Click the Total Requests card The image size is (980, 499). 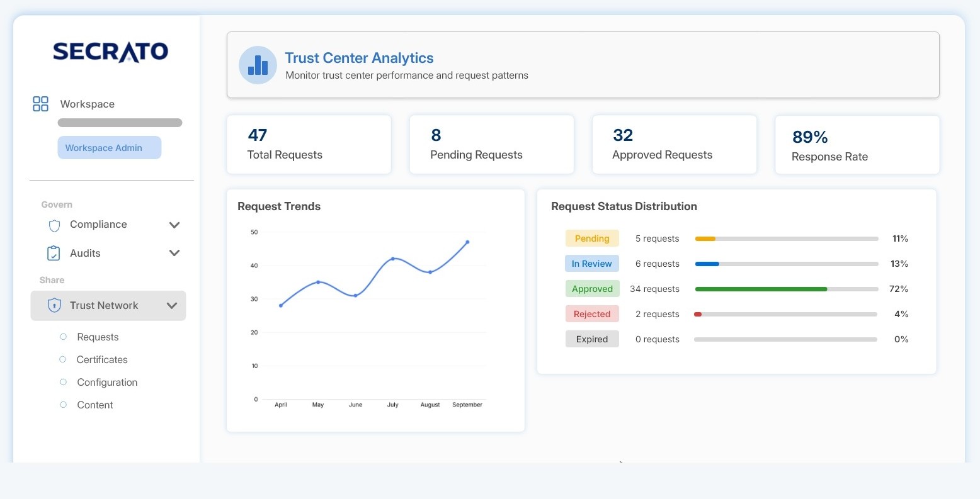(309, 144)
